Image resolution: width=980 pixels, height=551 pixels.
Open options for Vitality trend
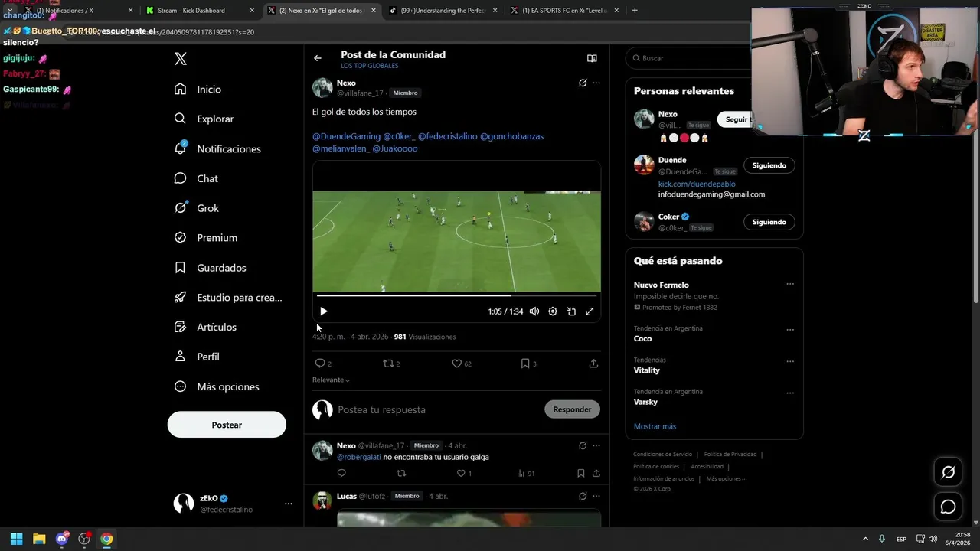[790, 361]
